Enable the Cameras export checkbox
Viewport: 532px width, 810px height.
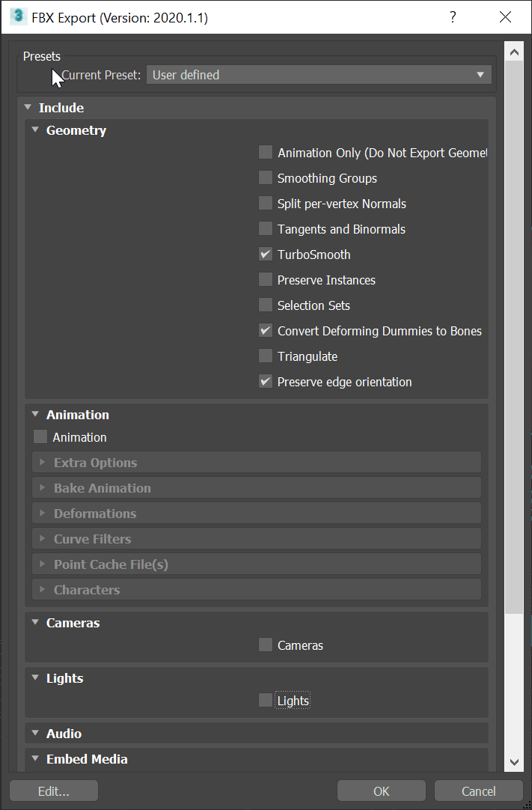coord(266,645)
